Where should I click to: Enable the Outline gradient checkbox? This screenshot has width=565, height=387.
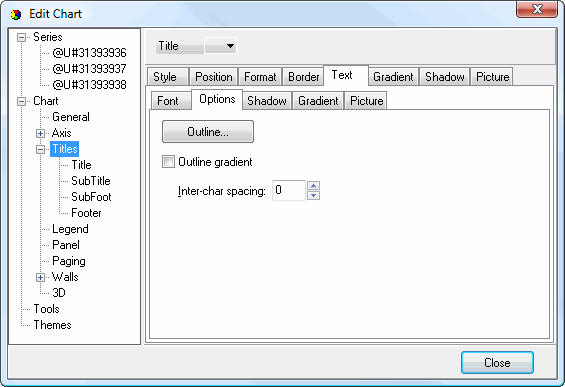coord(168,162)
